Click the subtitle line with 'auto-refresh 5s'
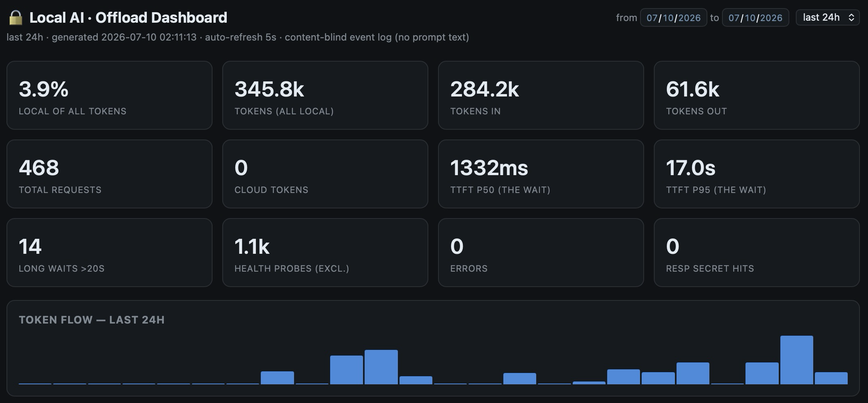This screenshot has height=403, width=868. pyautogui.click(x=238, y=37)
